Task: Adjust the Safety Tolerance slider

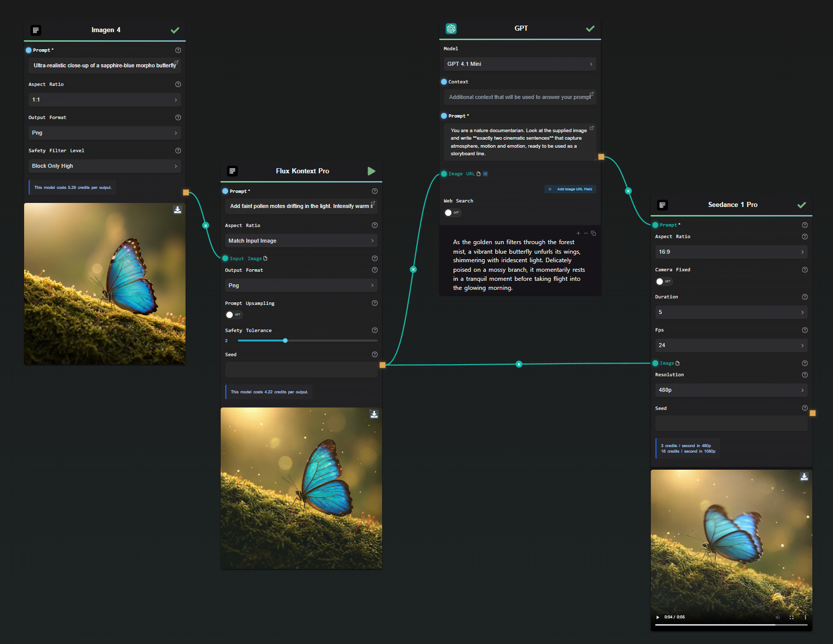Action: [285, 341]
